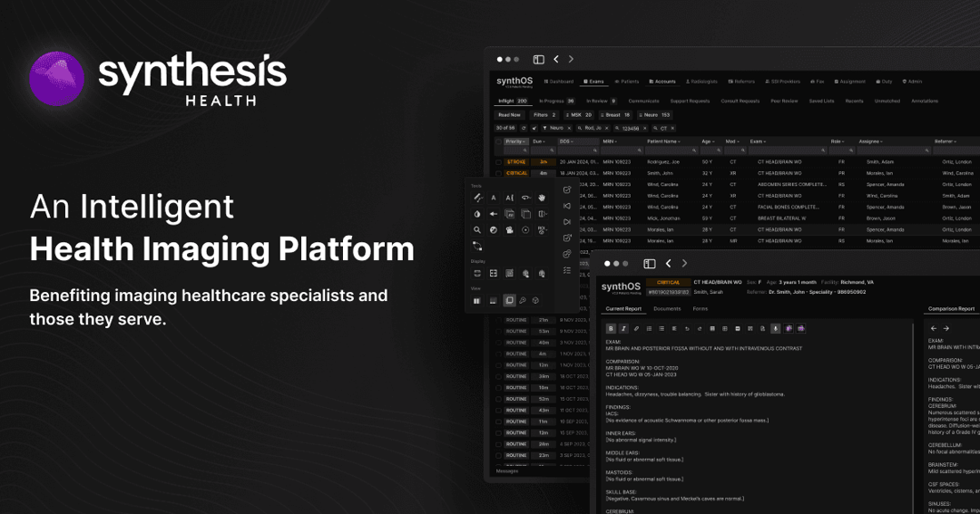Click the first purple AI icon in editor toolbar

tap(789, 328)
